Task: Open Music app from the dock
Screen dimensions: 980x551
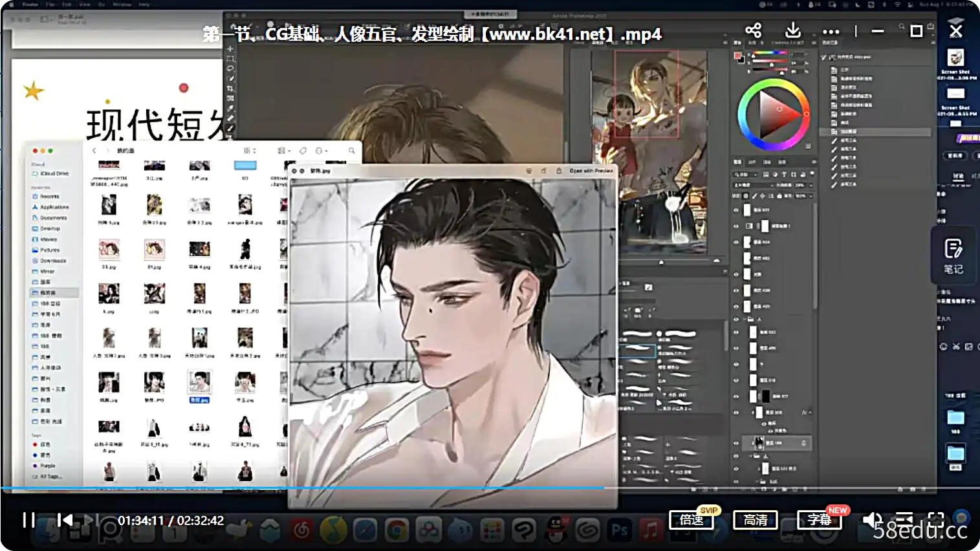Action: pos(650,530)
